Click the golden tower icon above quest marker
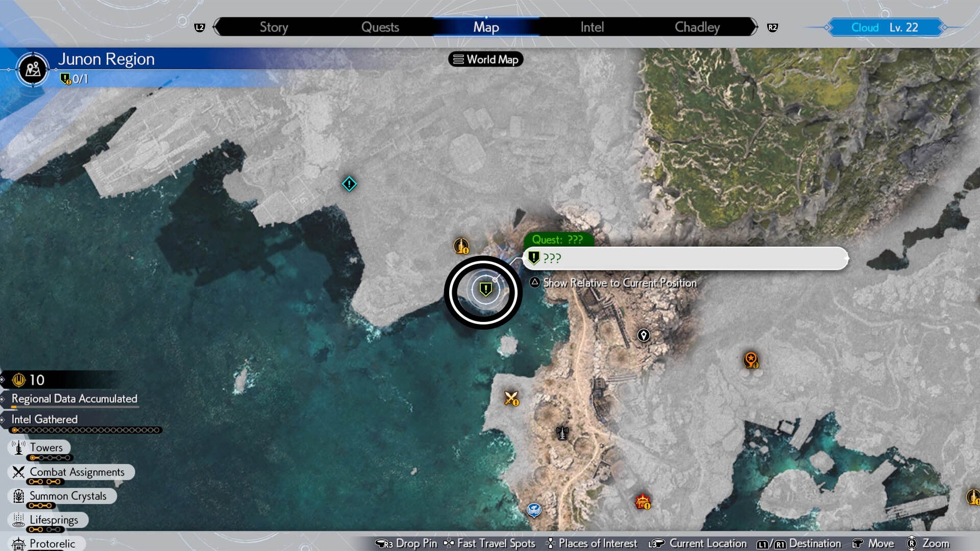Screen dimensions: 980x551 (461, 246)
